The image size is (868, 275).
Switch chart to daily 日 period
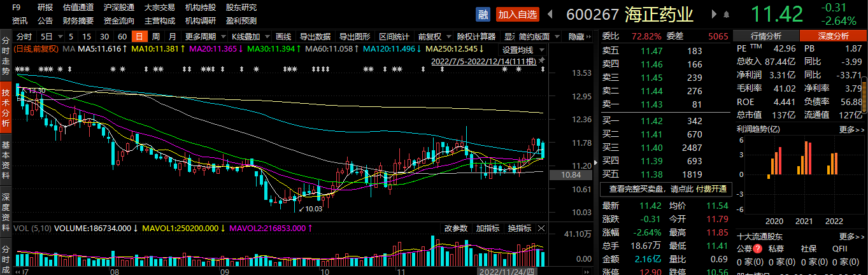[138, 36]
